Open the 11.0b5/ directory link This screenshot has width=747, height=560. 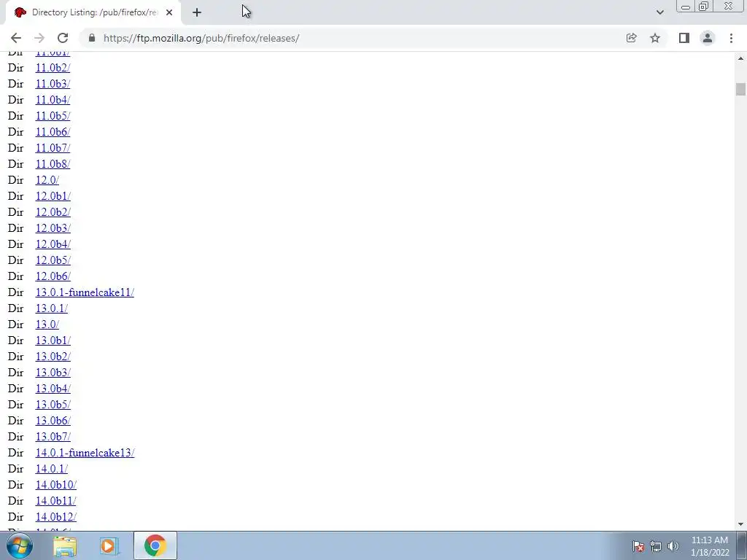(x=53, y=116)
